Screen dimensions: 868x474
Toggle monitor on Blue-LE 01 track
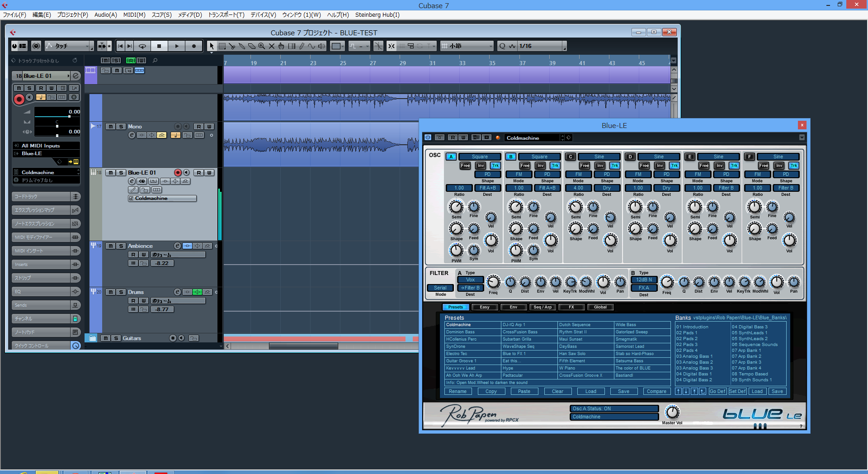click(x=186, y=173)
